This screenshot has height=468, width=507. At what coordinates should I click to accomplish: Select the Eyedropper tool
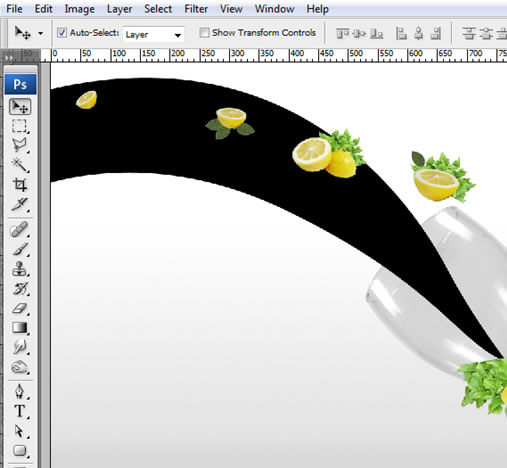pyautogui.click(x=19, y=204)
